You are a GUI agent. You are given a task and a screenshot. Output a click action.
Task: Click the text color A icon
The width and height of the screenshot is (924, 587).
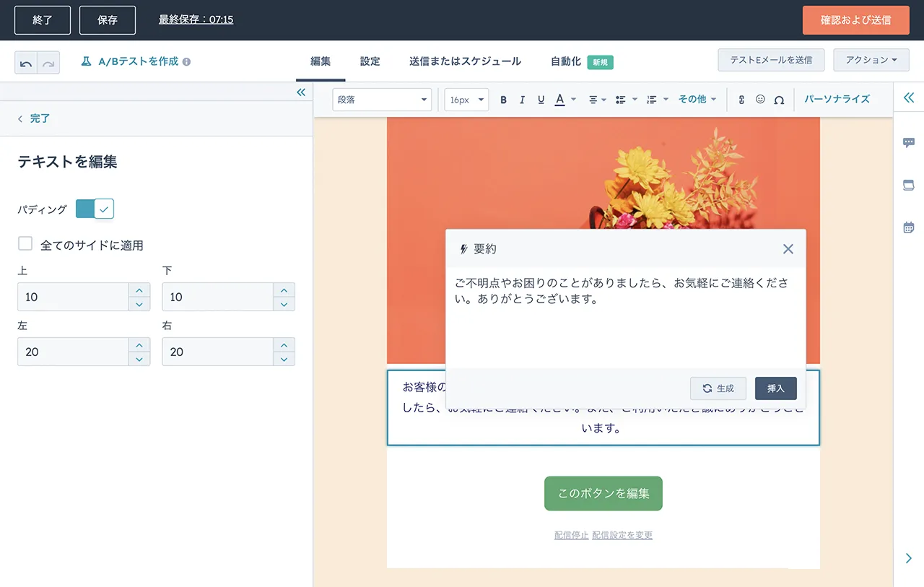(x=559, y=100)
